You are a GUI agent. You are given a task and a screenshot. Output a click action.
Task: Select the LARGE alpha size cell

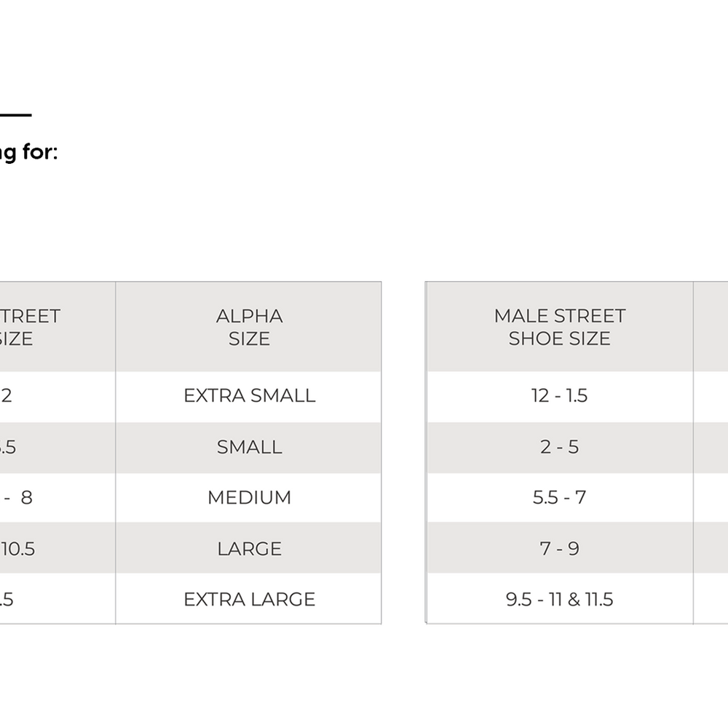(249, 548)
